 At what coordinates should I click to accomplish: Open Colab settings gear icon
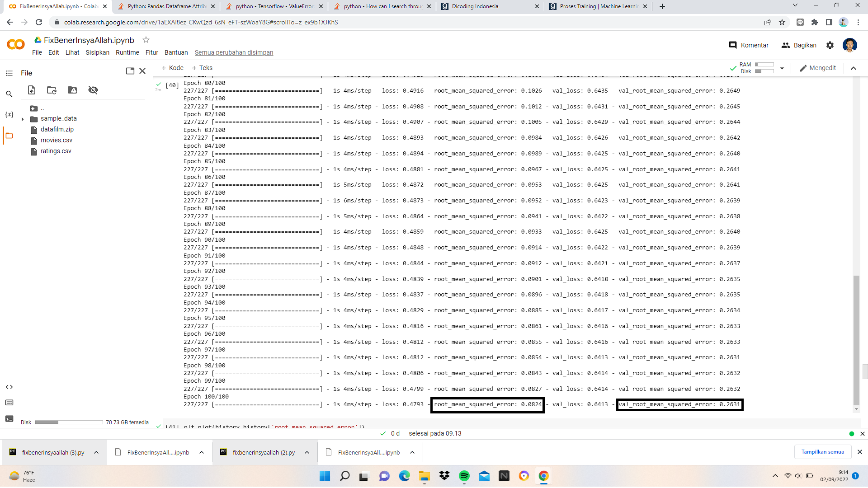coord(830,45)
